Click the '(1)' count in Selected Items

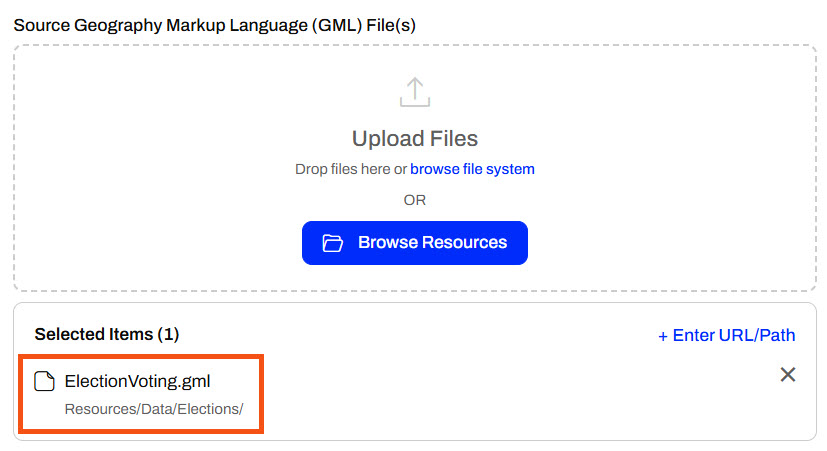tap(168, 334)
